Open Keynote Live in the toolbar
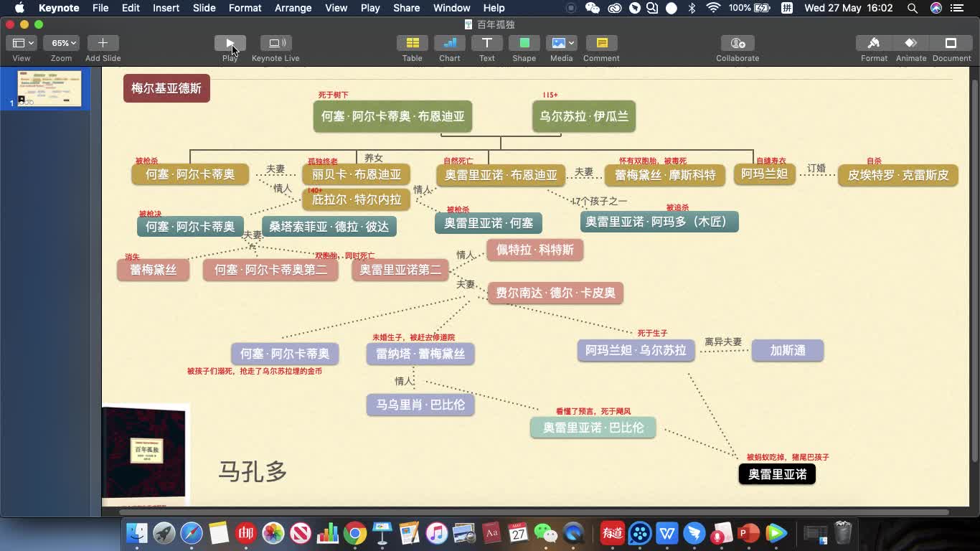Image resolution: width=980 pixels, height=551 pixels. pyautogui.click(x=275, y=43)
